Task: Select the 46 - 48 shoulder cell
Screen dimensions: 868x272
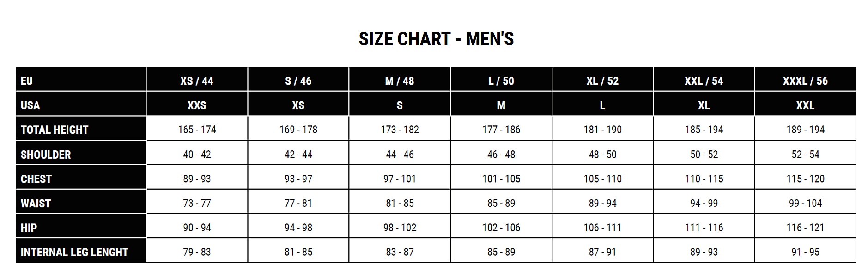Action: [x=501, y=155]
